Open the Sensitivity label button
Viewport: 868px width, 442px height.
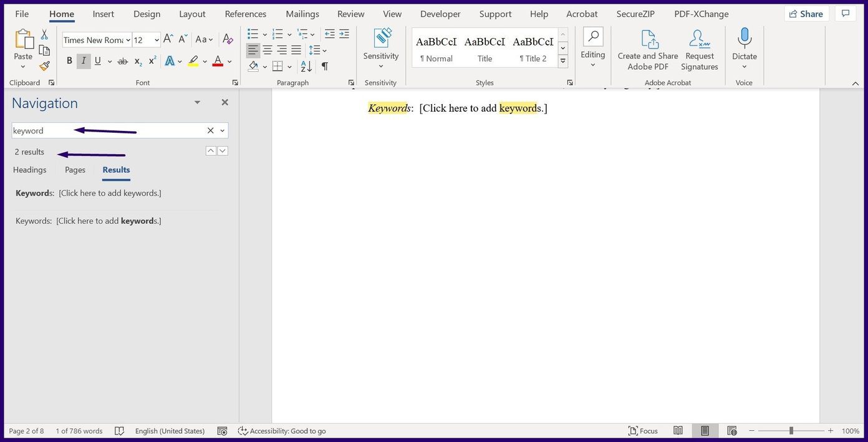[x=381, y=49]
